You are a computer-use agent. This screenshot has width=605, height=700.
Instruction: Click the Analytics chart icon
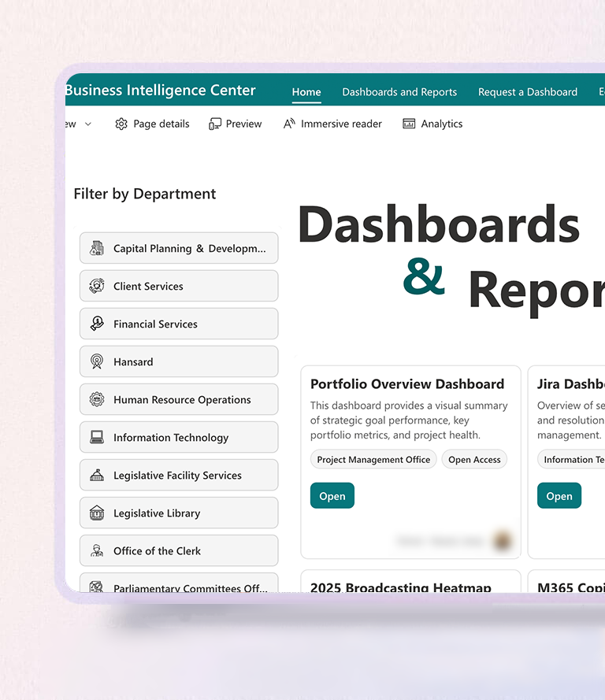coord(409,124)
